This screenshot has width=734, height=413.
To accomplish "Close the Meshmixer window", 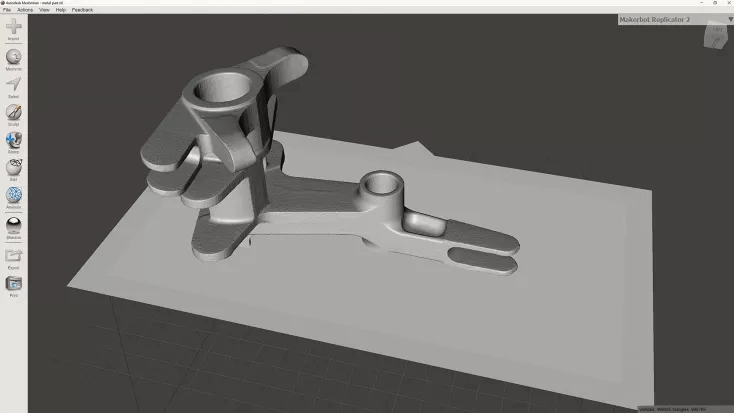I will coord(725,3).
